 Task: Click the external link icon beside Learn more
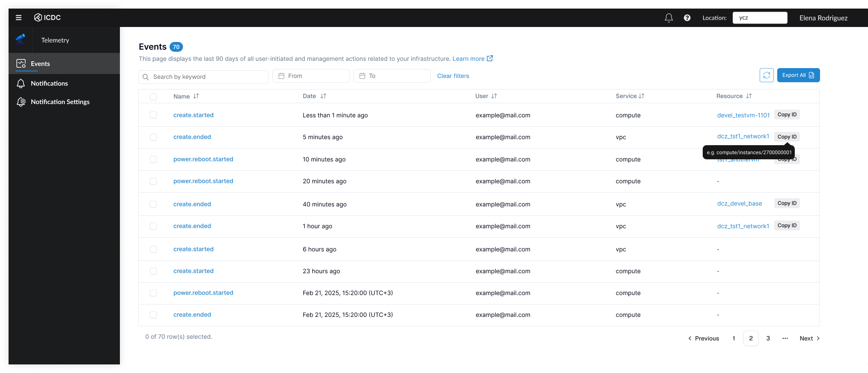point(490,58)
